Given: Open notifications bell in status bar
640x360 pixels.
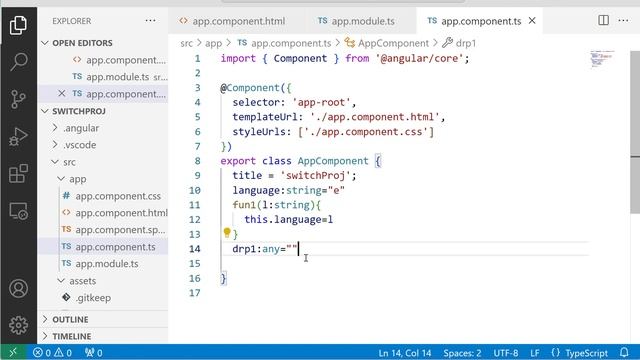Looking at the screenshot, I should coord(624,353).
